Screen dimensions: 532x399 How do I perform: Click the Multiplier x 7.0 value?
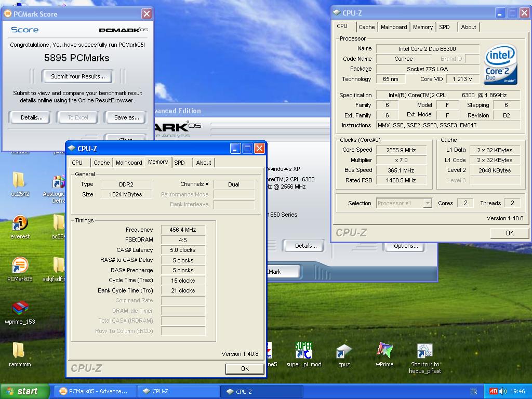(401, 160)
